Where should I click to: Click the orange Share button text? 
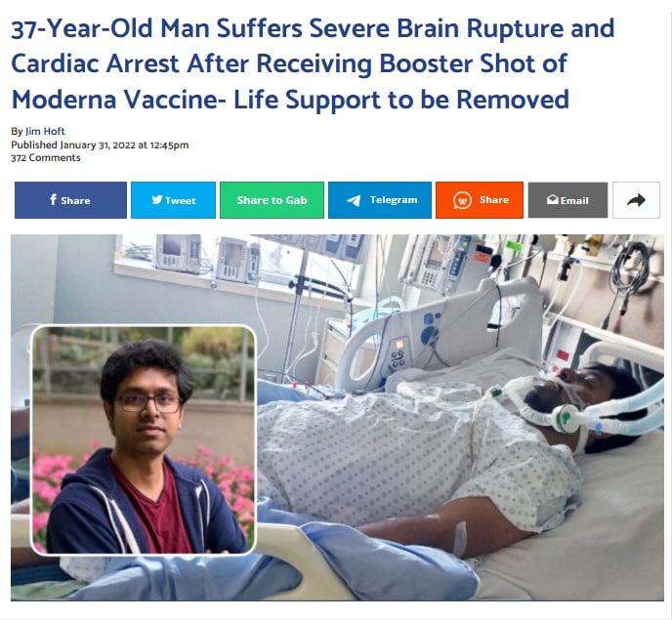click(494, 199)
